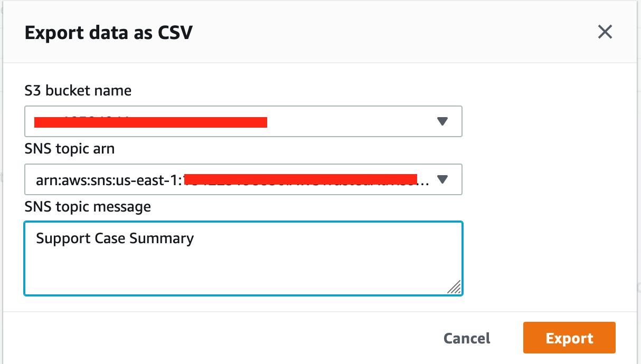Click the SNS topic message label
Image resolution: width=641 pixels, height=364 pixels.
click(x=87, y=207)
